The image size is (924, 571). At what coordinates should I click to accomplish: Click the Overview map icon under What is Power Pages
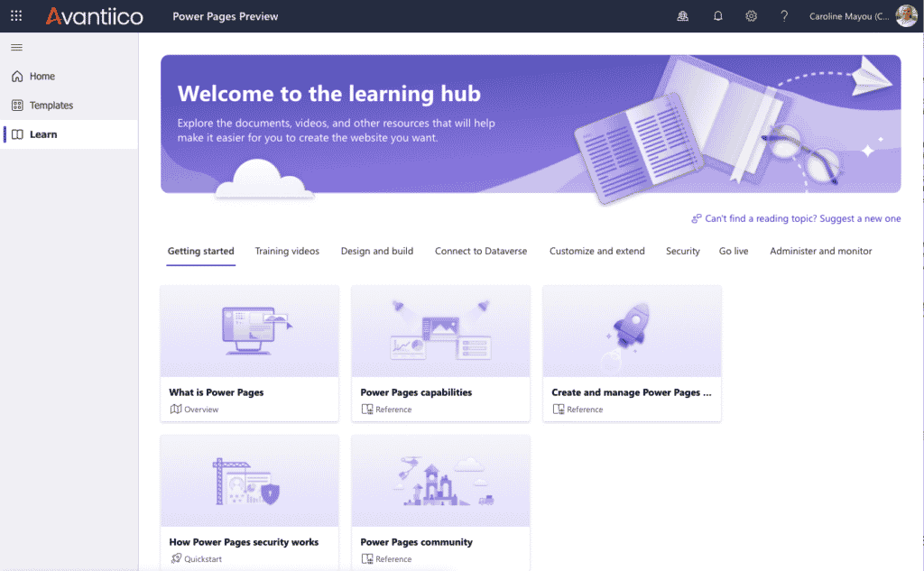coord(176,409)
